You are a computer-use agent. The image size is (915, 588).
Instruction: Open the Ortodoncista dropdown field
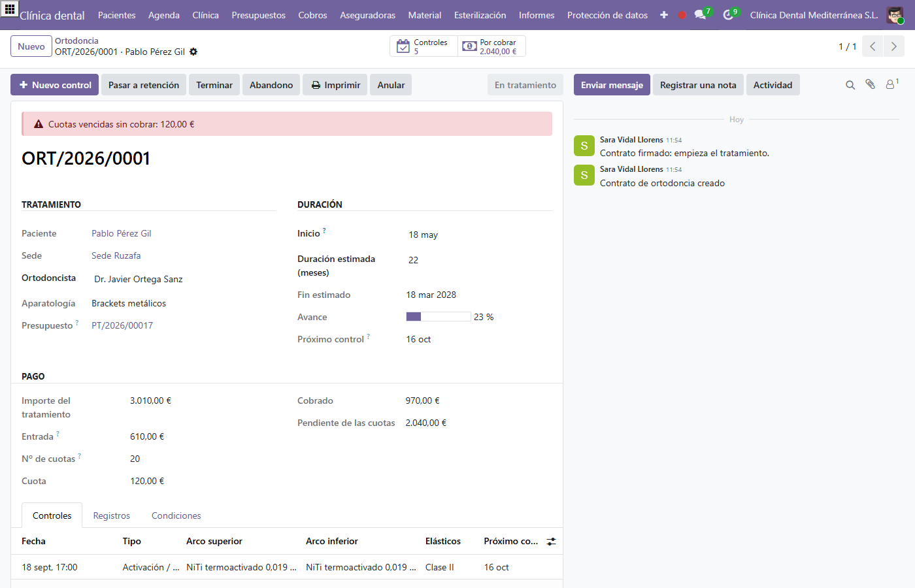[184, 279]
